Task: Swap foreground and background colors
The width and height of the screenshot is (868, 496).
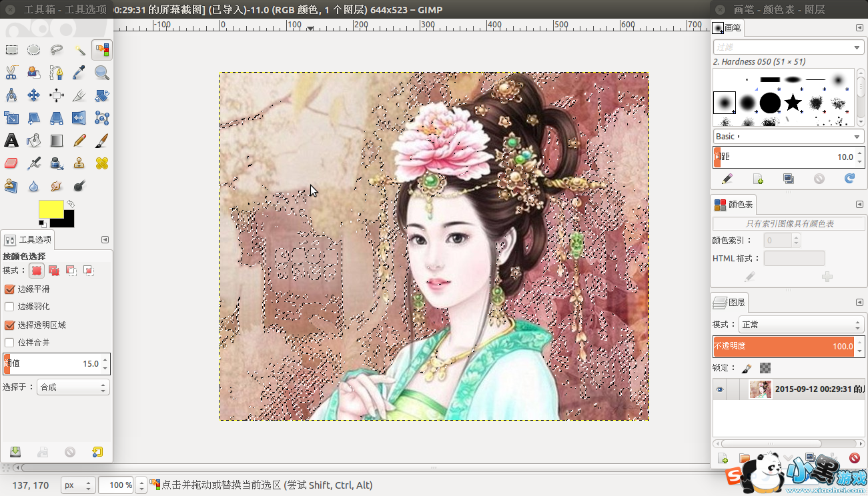Action: 70,204
